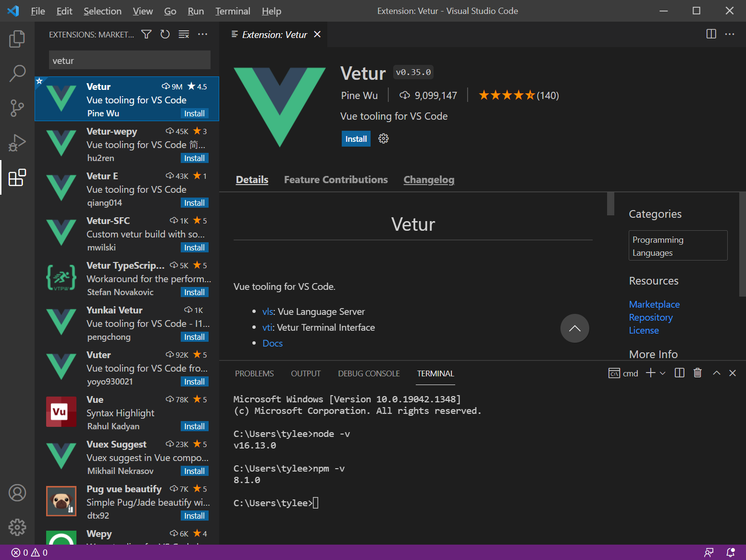The image size is (746, 560).
Task: Open the vls link
Action: click(268, 311)
